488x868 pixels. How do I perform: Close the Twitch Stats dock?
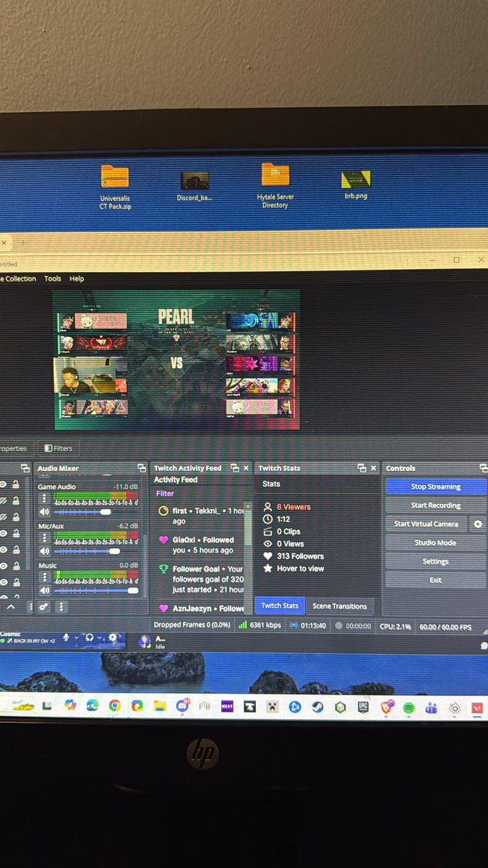[x=374, y=468]
